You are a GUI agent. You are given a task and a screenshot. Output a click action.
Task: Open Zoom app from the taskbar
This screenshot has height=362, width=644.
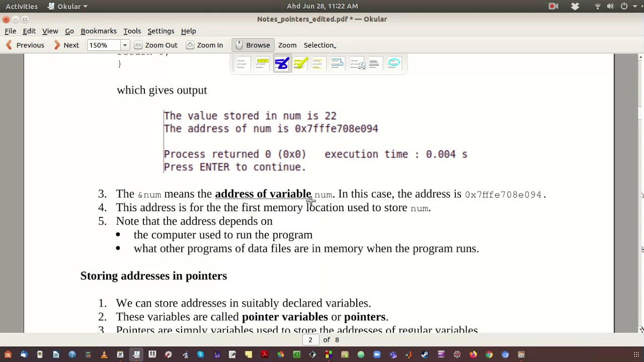pos(377,354)
